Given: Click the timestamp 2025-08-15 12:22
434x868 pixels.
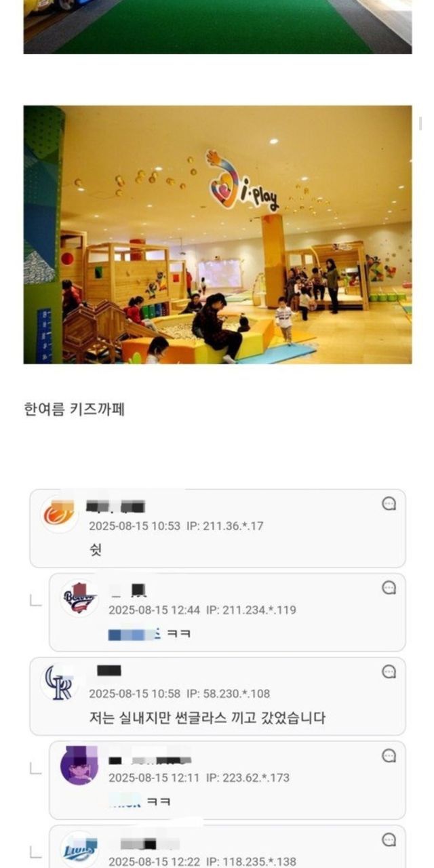Looking at the screenshot, I should [154, 861].
